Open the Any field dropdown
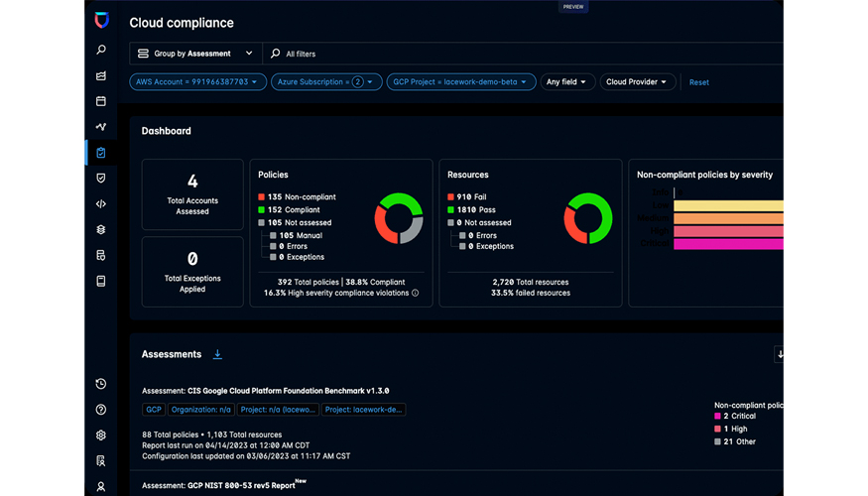Viewport: 868px width, 496px height. [x=567, y=82]
